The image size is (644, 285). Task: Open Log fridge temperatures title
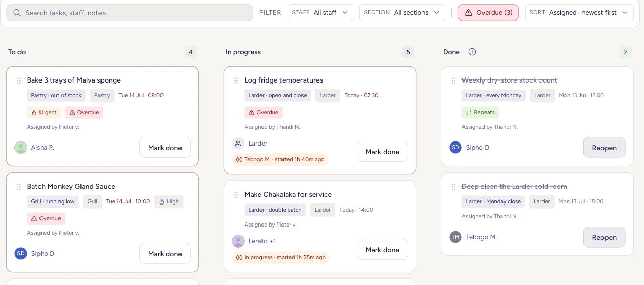point(284,80)
